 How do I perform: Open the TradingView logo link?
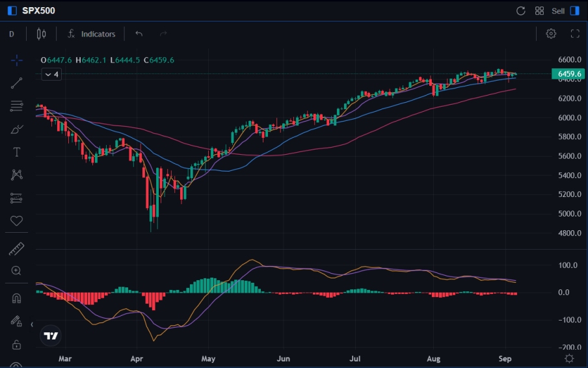51,335
